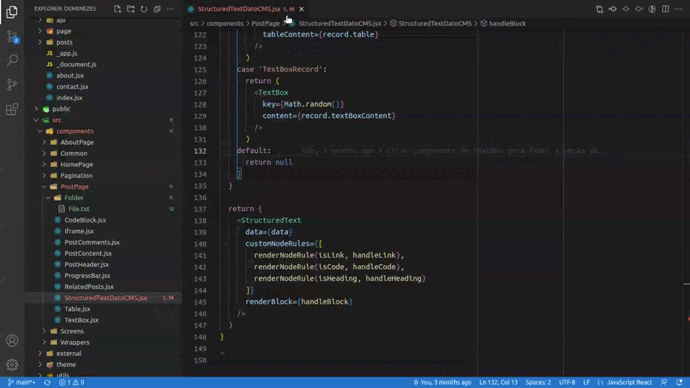The height and width of the screenshot is (388, 690).
Task: Open TextBox.jsx file
Action: pyautogui.click(x=81, y=320)
